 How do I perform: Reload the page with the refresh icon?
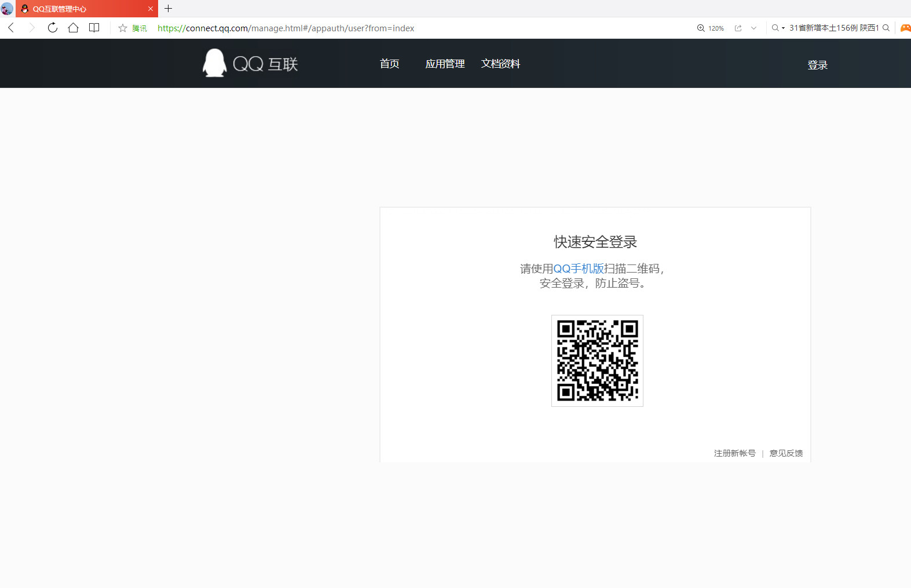click(53, 28)
